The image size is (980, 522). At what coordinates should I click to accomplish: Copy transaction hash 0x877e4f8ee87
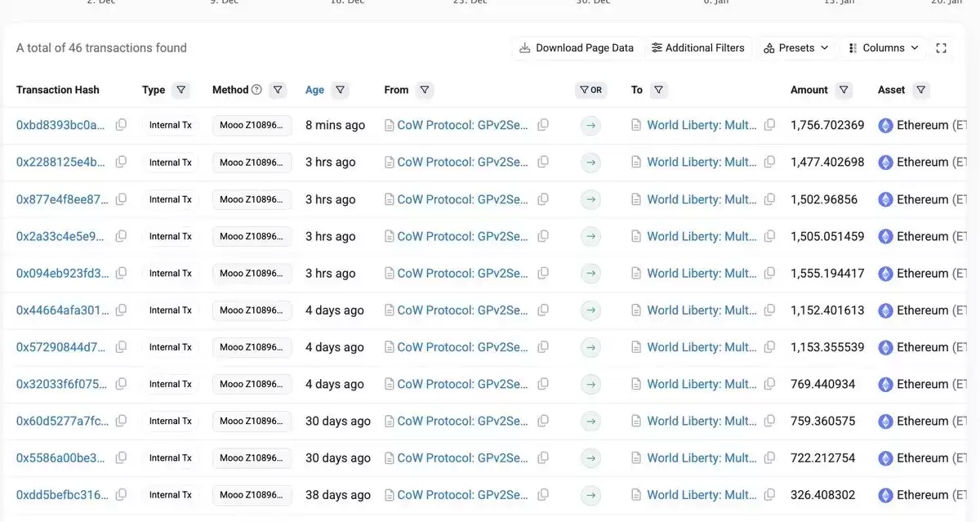[x=121, y=199]
